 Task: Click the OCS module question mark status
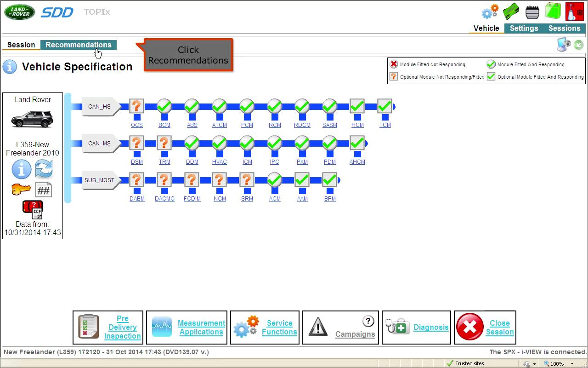[x=136, y=107]
